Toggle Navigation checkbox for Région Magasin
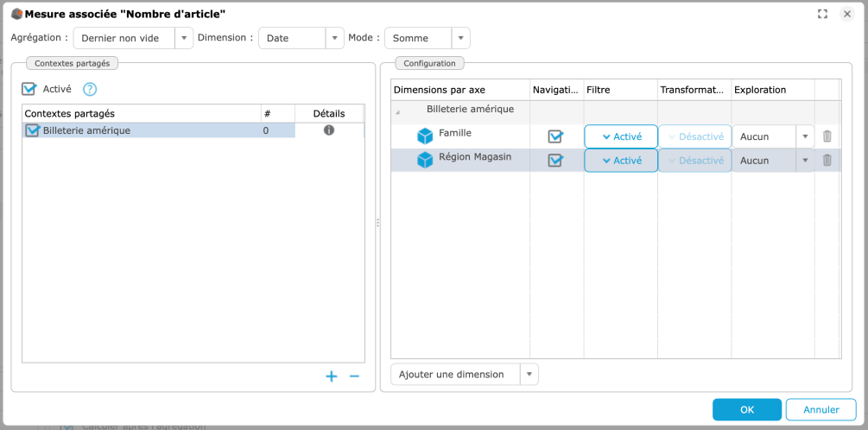 555,161
